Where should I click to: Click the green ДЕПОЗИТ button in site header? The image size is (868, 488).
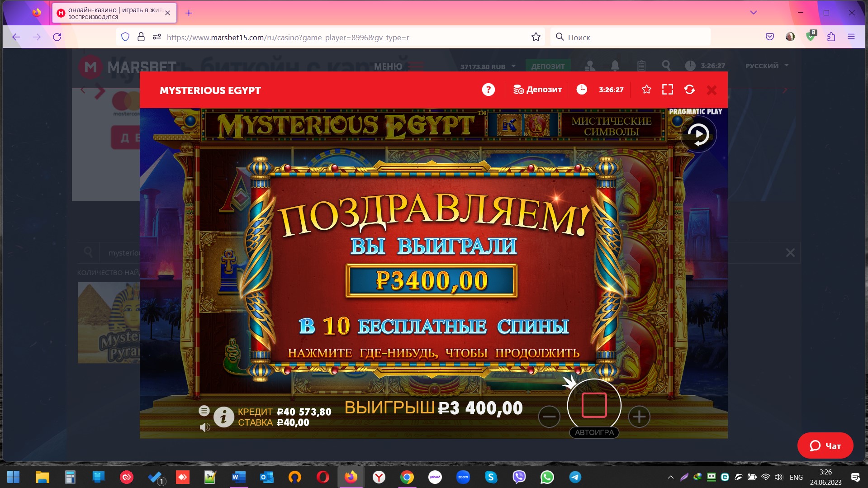[548, 66]
